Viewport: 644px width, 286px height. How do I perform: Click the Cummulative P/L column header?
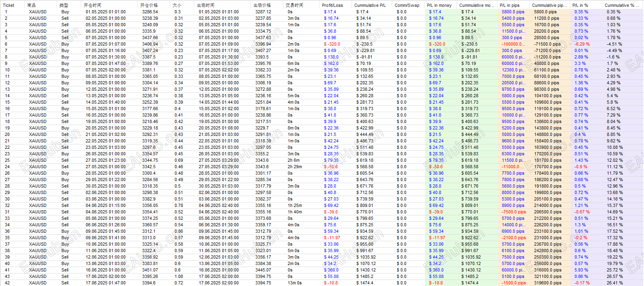click(x=370, y=5)
